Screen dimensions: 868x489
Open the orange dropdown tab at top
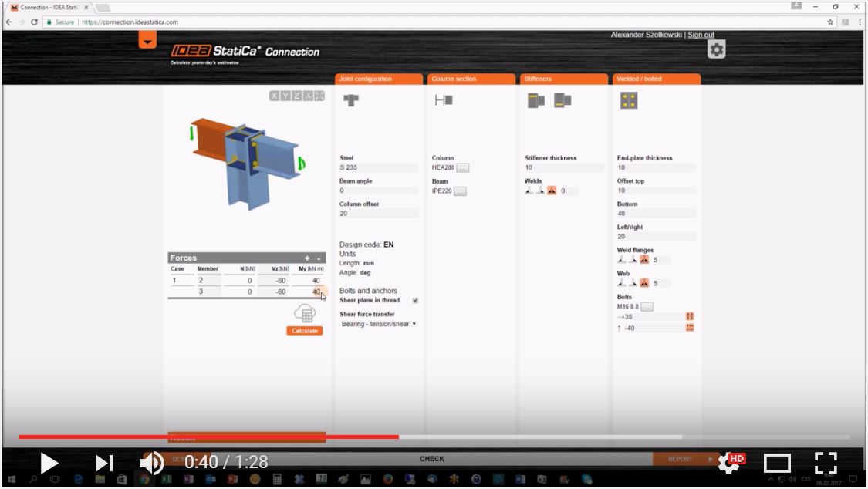[x=147, y=40]
